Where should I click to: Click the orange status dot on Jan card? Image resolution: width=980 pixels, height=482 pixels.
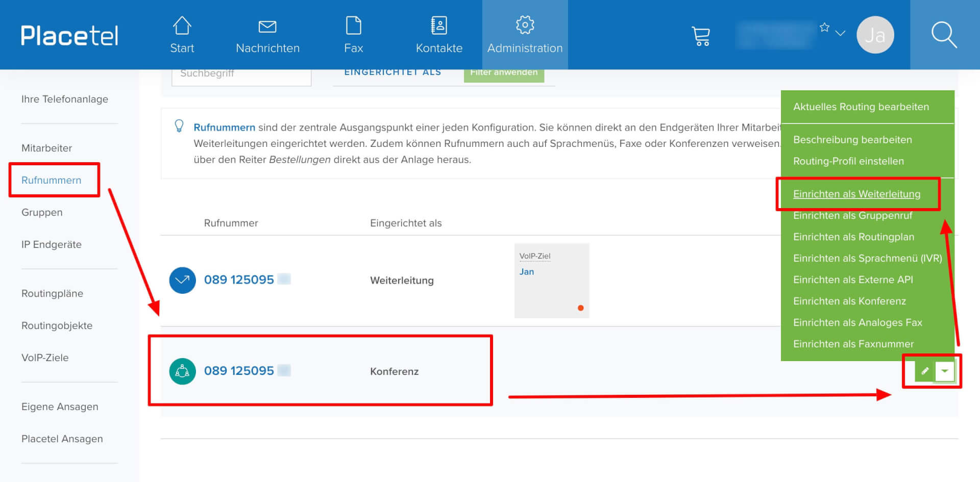[580, 308]
